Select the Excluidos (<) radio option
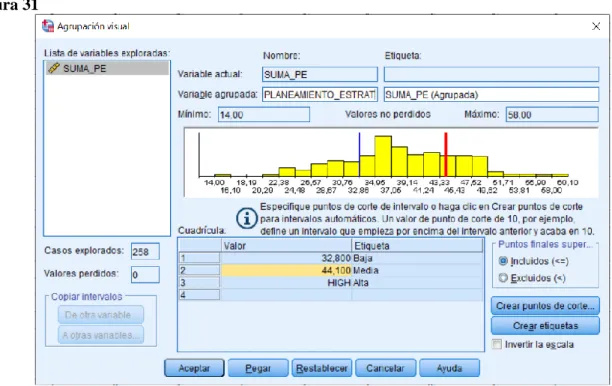The width and height of the screenshot is (612, 386). coord(503,278)
